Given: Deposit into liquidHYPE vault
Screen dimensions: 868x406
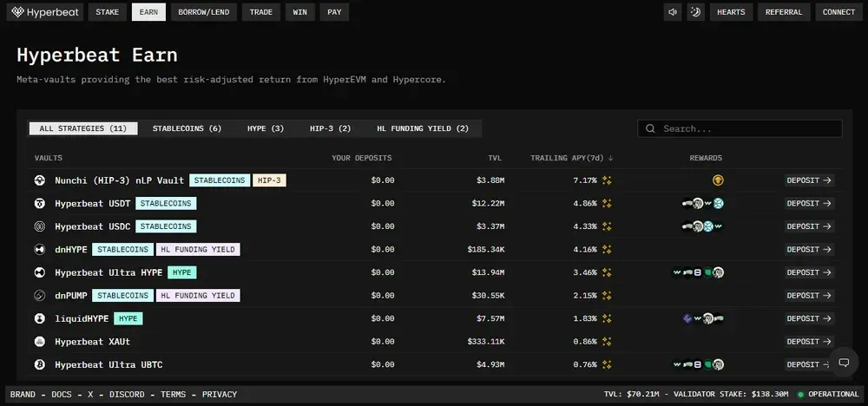Looking at the screenshot, I should [x=809, y=318].
